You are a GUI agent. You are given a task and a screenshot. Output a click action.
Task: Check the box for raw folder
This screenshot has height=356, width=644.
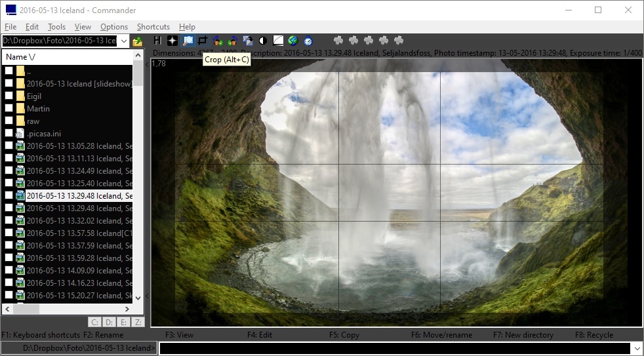(x=9, y=121)
